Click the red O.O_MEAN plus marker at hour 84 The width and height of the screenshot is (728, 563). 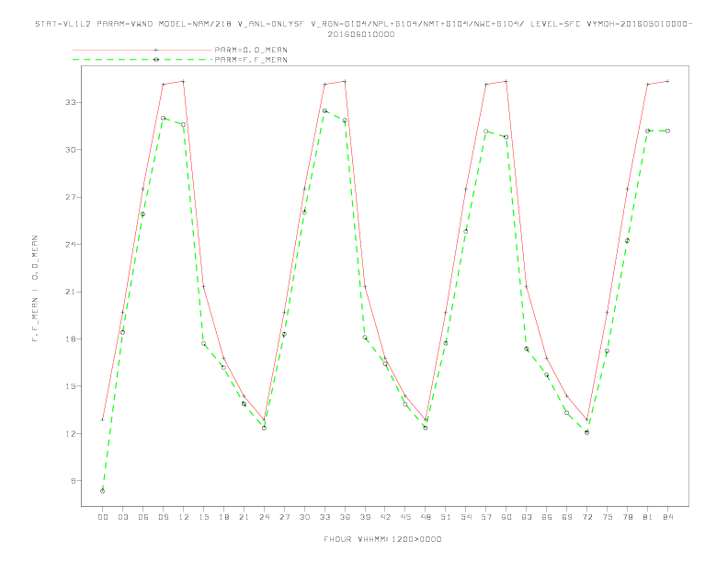[667, 81]
